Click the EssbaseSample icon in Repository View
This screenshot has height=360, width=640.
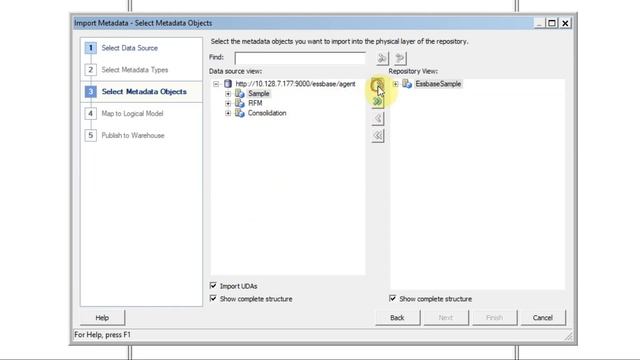click(x=407, y=84)
